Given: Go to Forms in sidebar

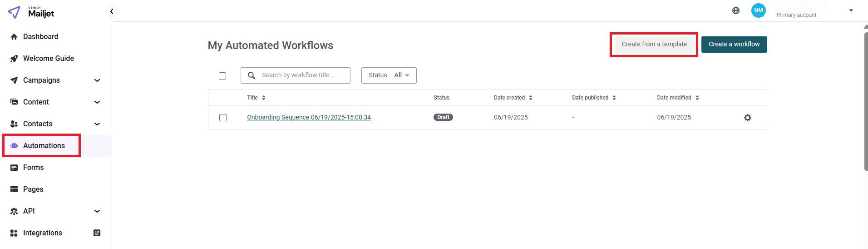Looking at the screenshot, I should pyautogui.click(x=34, y=168).
